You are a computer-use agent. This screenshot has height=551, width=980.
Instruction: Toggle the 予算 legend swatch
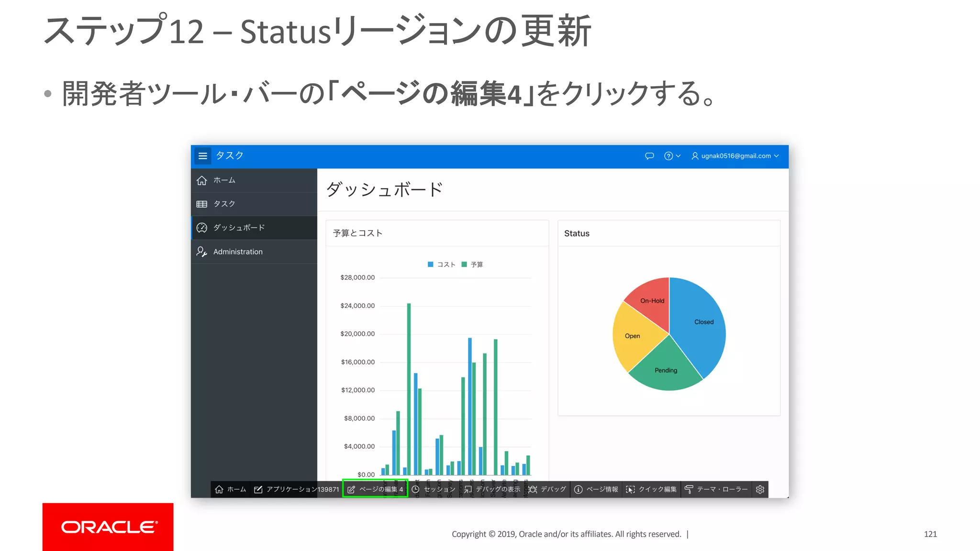(464, 264)
